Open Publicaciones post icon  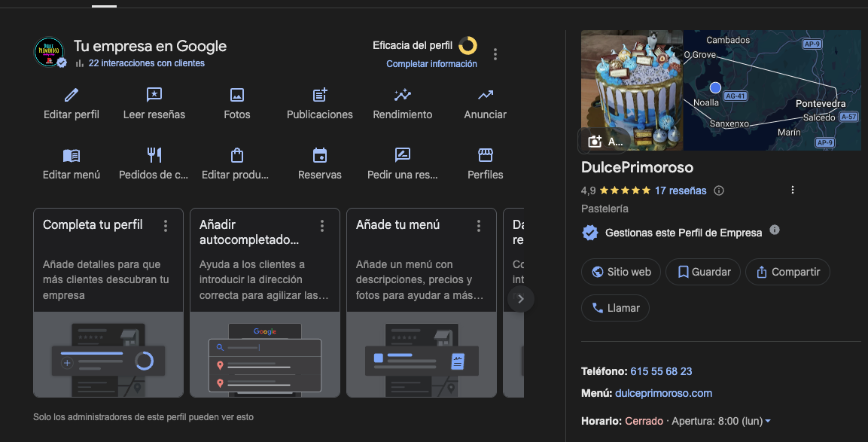pyautogui.click(x=320, y=95)
